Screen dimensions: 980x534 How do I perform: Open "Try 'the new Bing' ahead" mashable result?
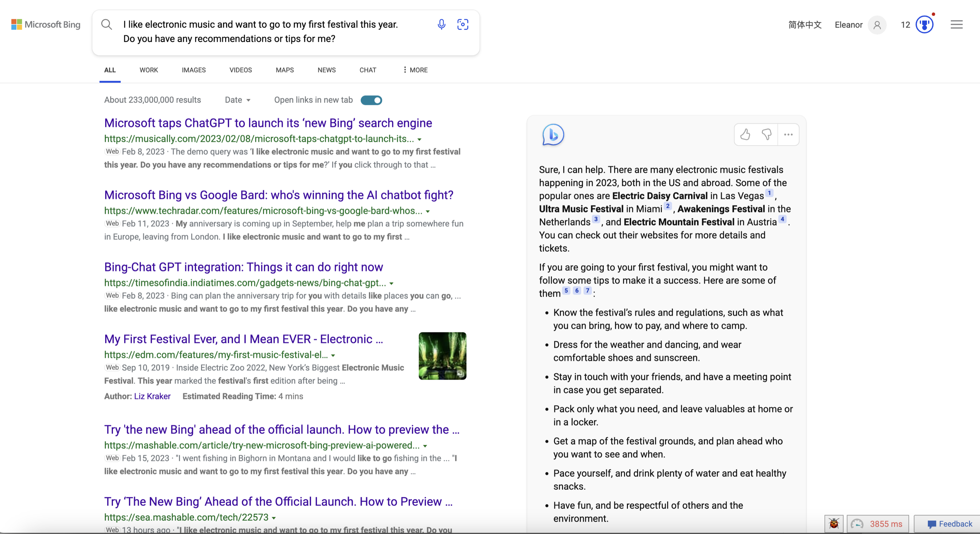(282, 429)
